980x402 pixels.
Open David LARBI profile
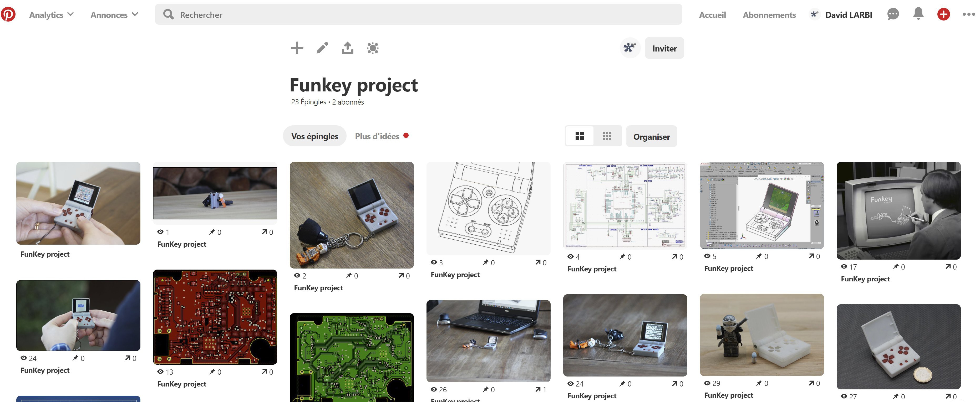click(x=848, y=15)
